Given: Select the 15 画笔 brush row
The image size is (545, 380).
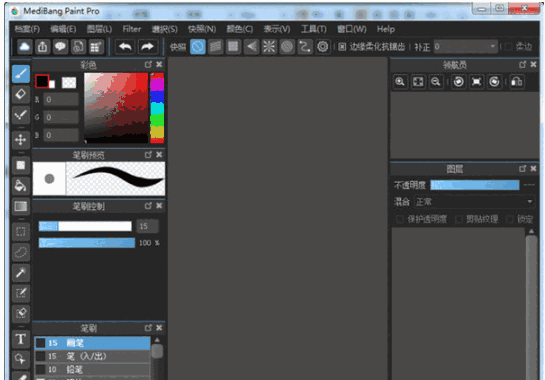Looking at the screenshot, I should 92,343.
